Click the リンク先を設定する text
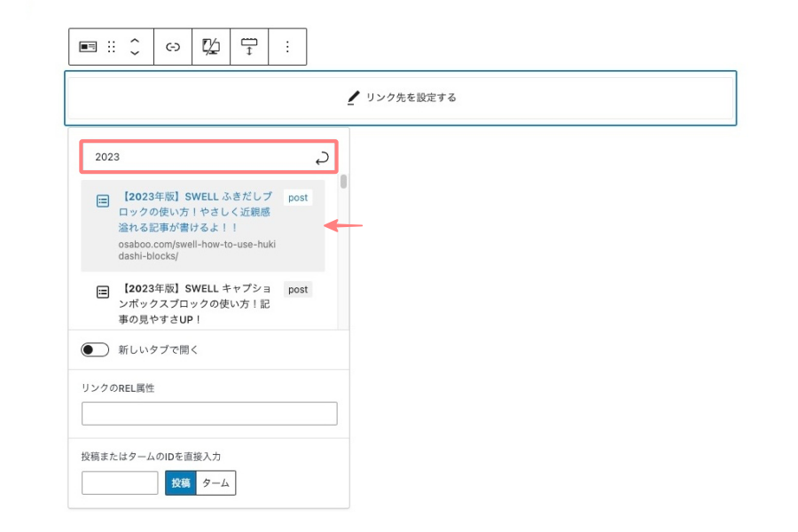This screenshot has height=532, width=798. click(411, 98)
